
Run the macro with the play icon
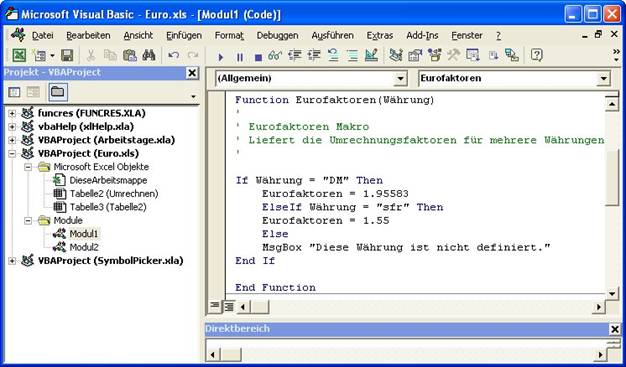[220, 57]
